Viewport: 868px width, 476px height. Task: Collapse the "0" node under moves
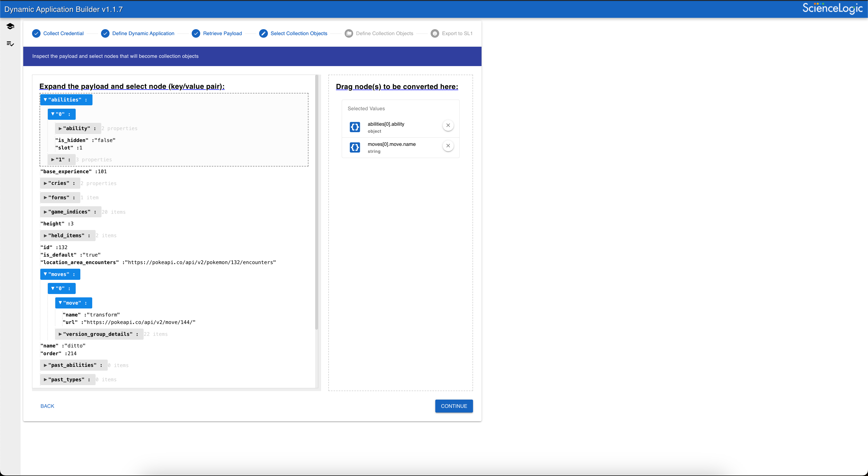(61, 289)
